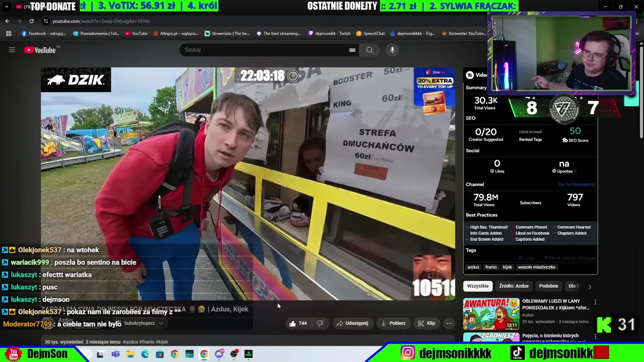Screen dimensions: 644x362
Task: Click the Pobierz download button
Action: (x=393, y=323)
